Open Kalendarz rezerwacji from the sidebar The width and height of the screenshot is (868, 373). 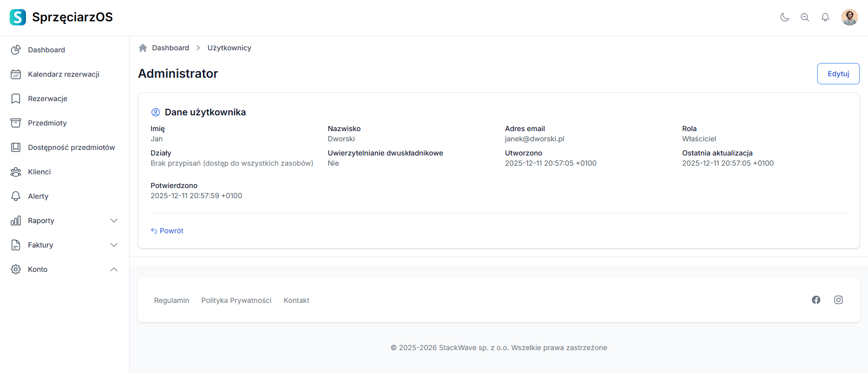64,74
